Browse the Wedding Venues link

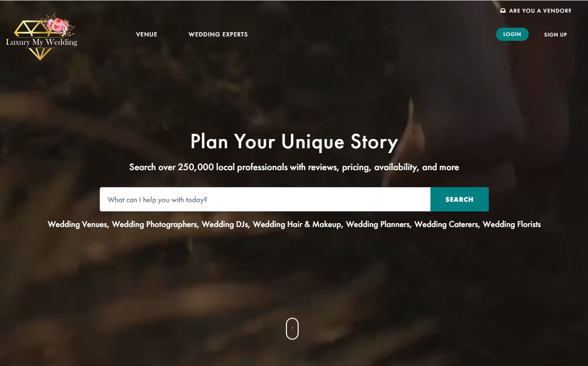78,225
